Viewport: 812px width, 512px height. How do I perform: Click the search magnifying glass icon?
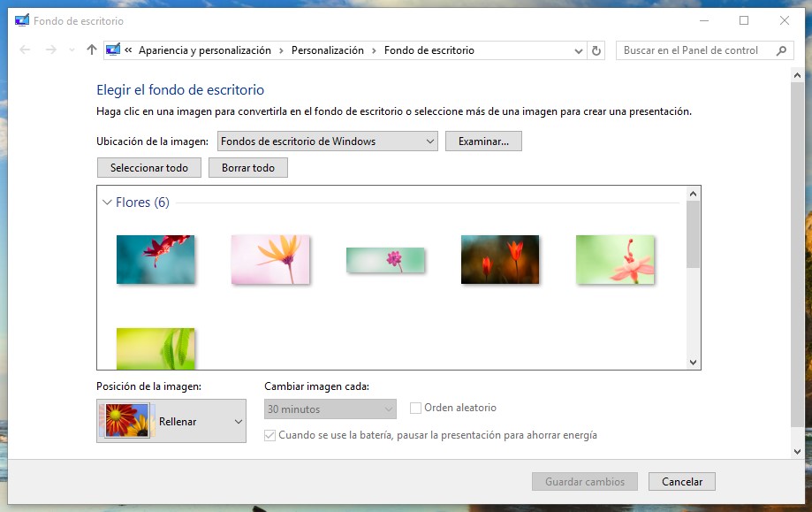click(779, 50)
